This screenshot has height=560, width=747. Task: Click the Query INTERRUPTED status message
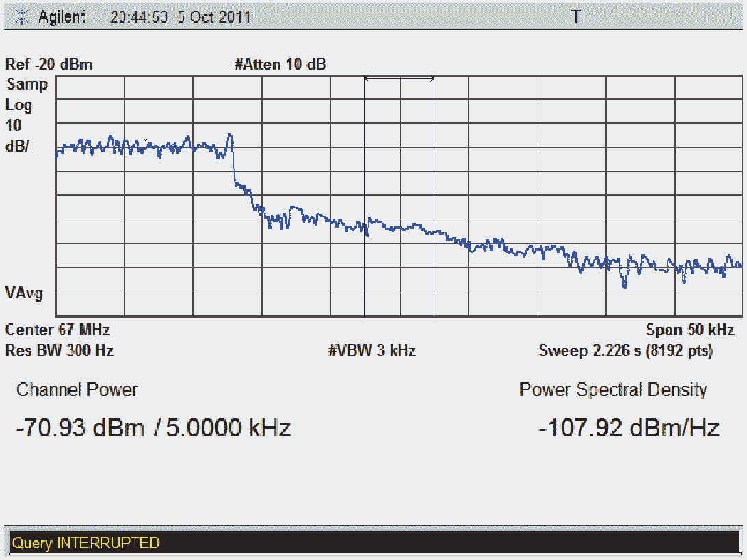(86, 543)
